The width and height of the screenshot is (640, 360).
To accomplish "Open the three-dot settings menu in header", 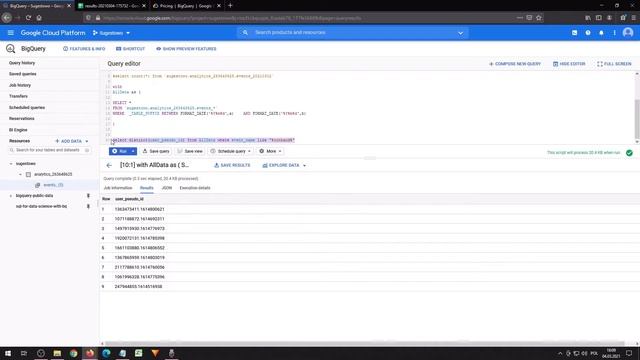I will point(614,33).
